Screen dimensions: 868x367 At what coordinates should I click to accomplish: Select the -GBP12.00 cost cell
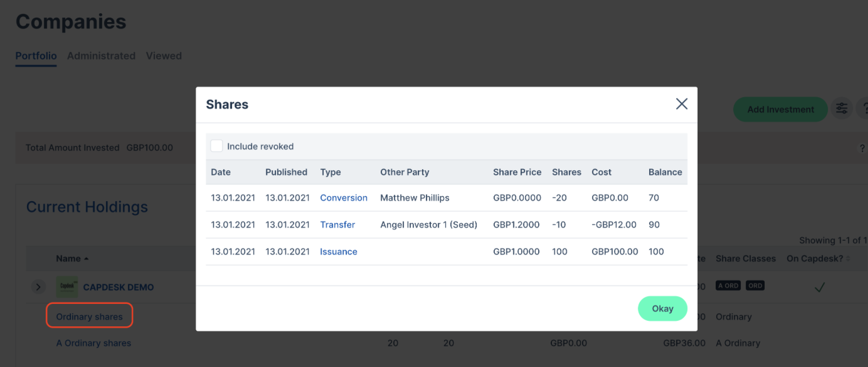pos(614,225)
